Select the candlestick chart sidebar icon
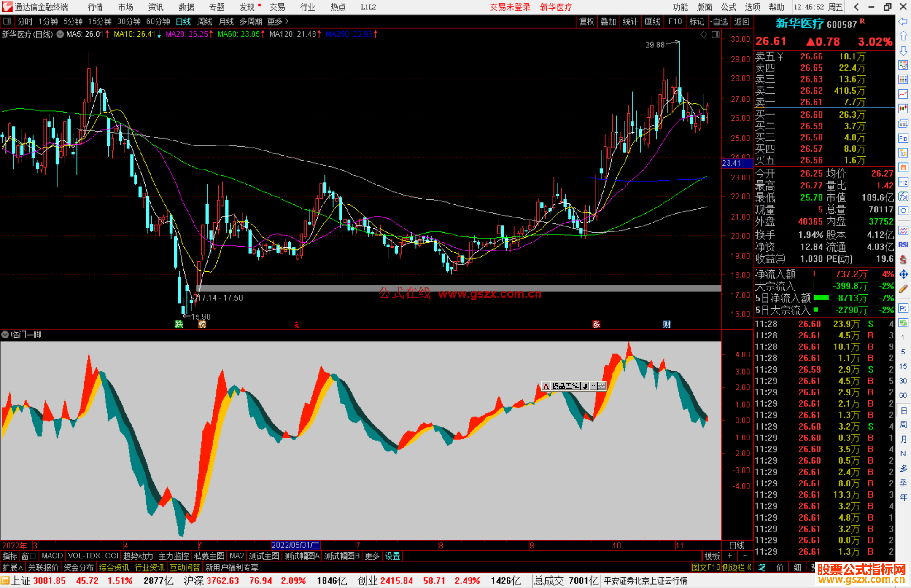The height and width of the screenshot is (588, 911). (x=903, y=109)
